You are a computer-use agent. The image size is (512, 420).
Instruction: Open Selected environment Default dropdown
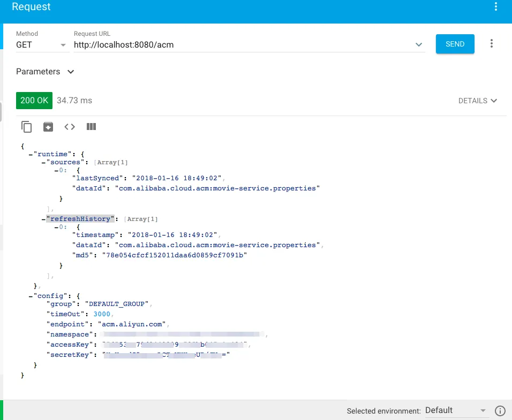coord(456,410)
